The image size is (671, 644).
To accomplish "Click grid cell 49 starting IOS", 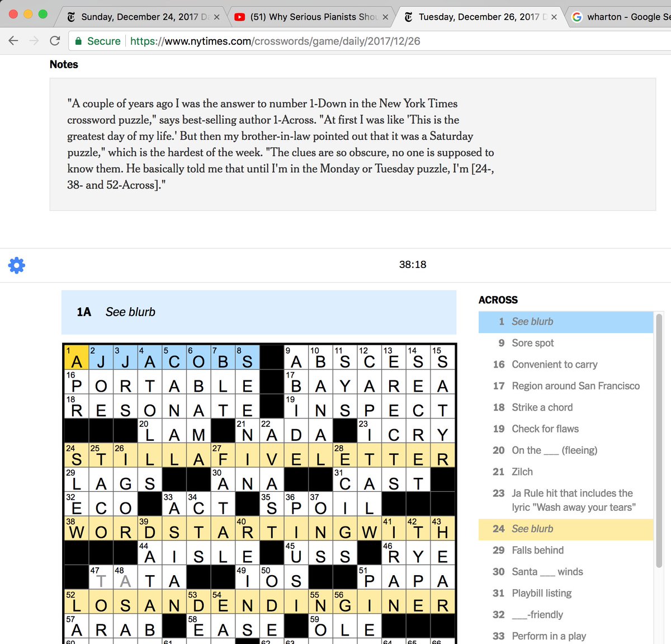I will tap(248, 577).
